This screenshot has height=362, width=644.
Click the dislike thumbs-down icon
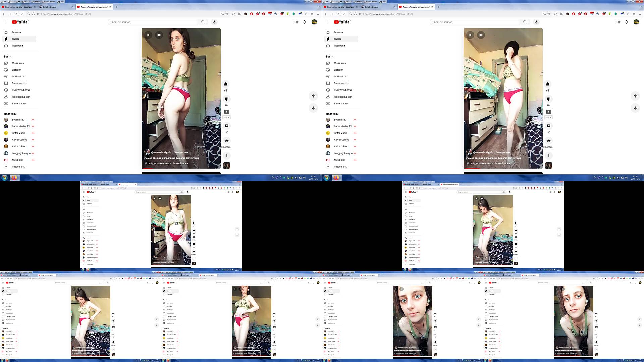click(226, 99)
